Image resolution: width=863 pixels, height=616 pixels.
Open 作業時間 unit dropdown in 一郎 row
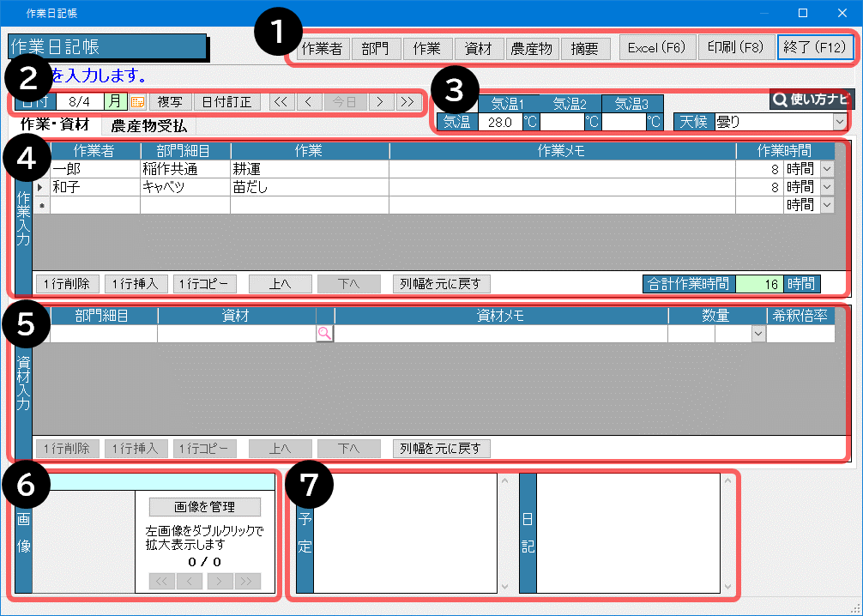(827, 169)
